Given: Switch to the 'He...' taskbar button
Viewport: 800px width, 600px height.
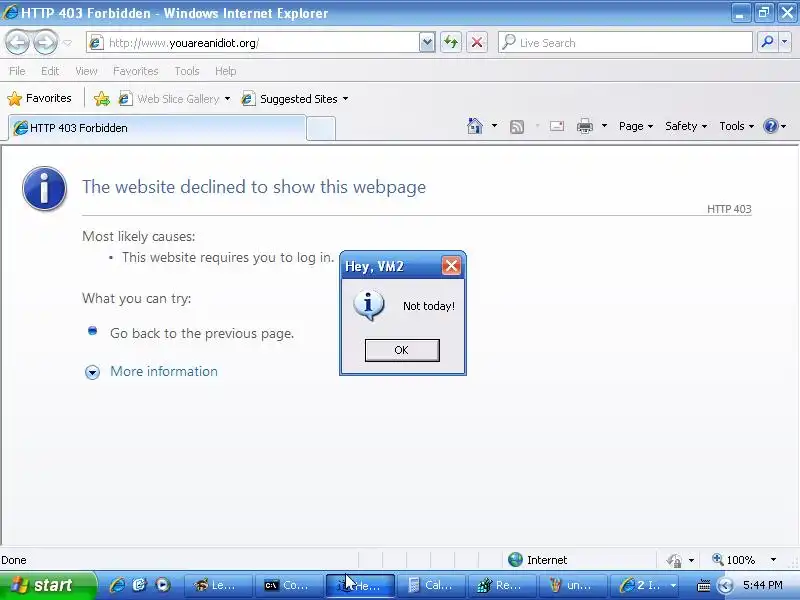Looking at the screenshot, I should [x=360, y=585].
